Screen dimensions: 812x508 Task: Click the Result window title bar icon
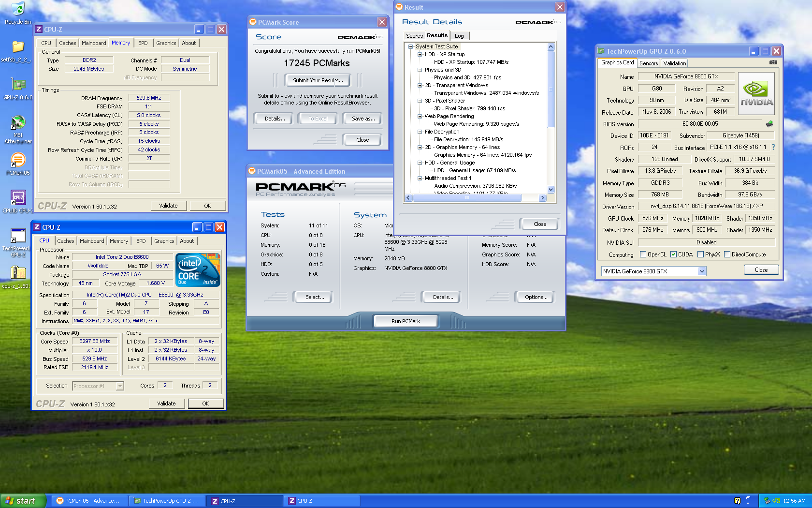pyautogui.click(x=399, y=7)
